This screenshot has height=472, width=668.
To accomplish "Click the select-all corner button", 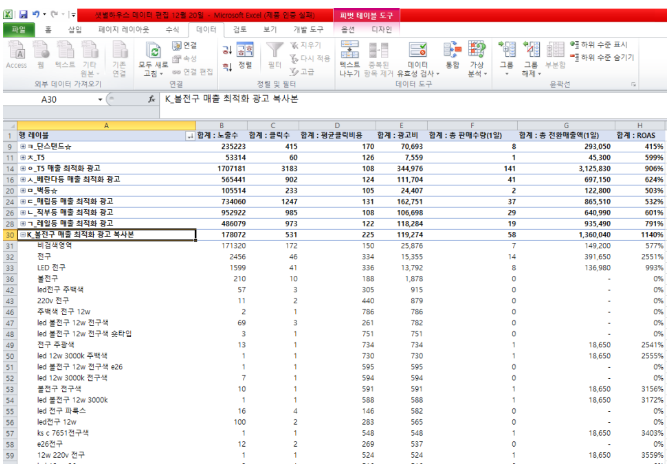I will pos(10,126).
